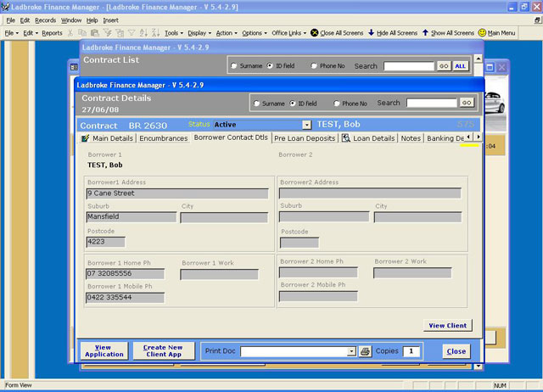Viewport: 543px width, 392px height.
Task: Open the Records menu
Action: [45, 20]
